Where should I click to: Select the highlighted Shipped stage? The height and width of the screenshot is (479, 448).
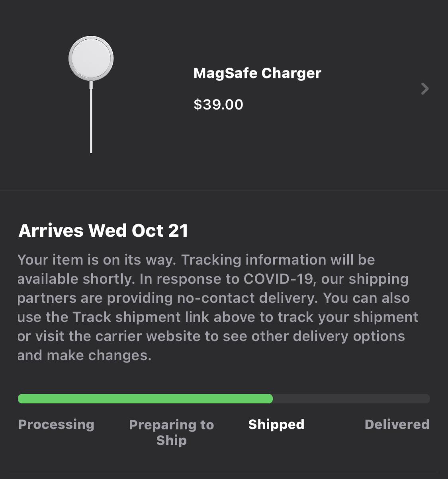coord(276,424)
